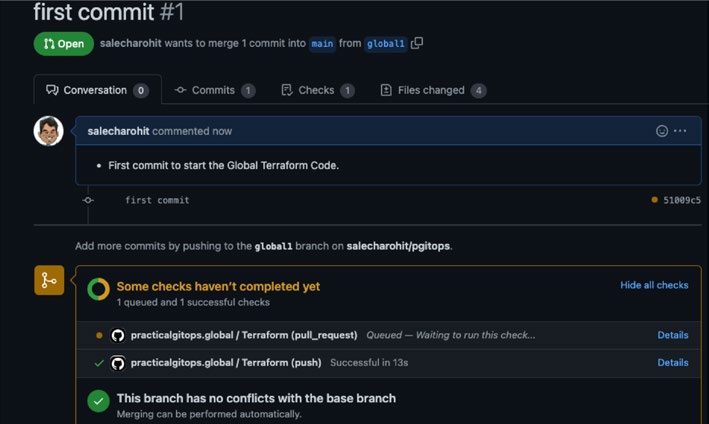
Task: Go to the Files changed tab
Action: (434, 90)
